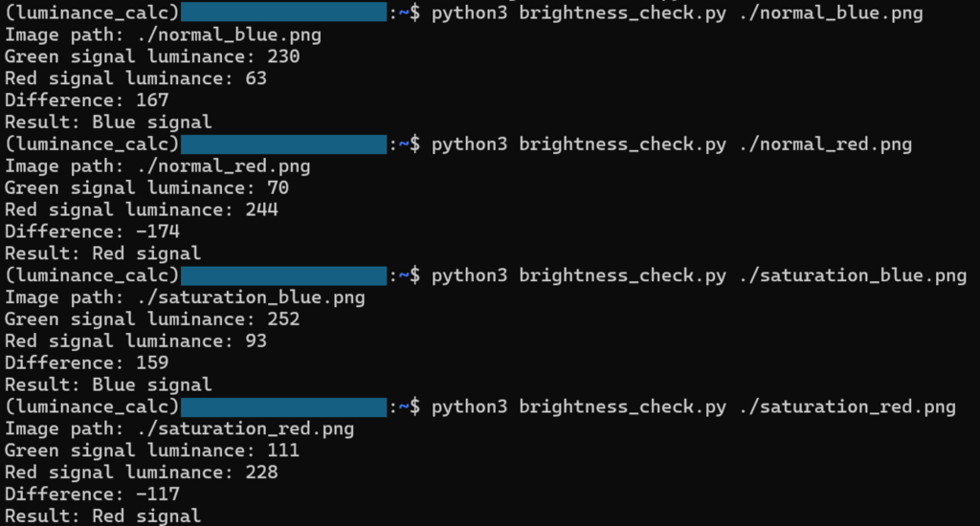The image size is (980, 526).
Task: Click the 'Image path: ./saturation_red.png' line
Action: pyautogui.click(x=179, y=428)
